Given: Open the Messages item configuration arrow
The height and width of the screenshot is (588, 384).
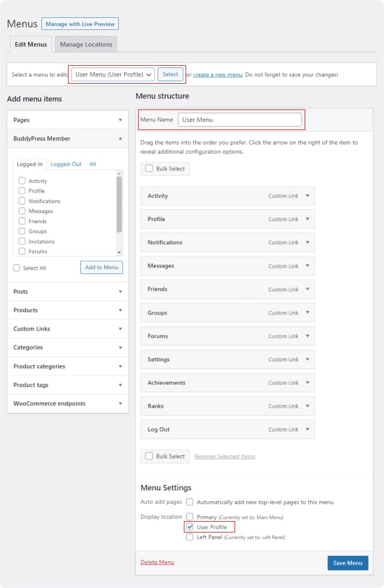Looking at the screenshot, I should tap(307, 266).
